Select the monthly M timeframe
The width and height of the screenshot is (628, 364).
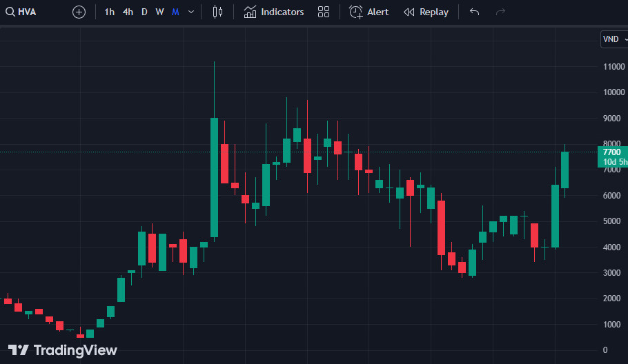click(175, 12)
